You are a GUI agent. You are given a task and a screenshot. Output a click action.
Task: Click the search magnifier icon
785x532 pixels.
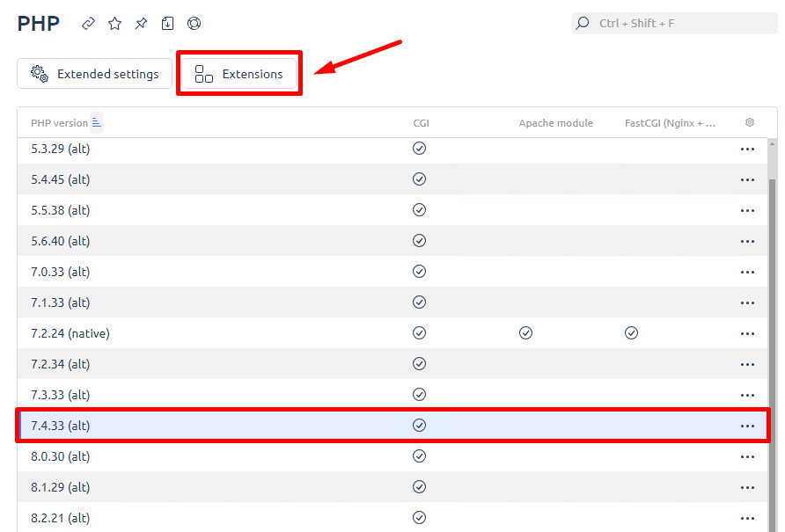point(583,23)
